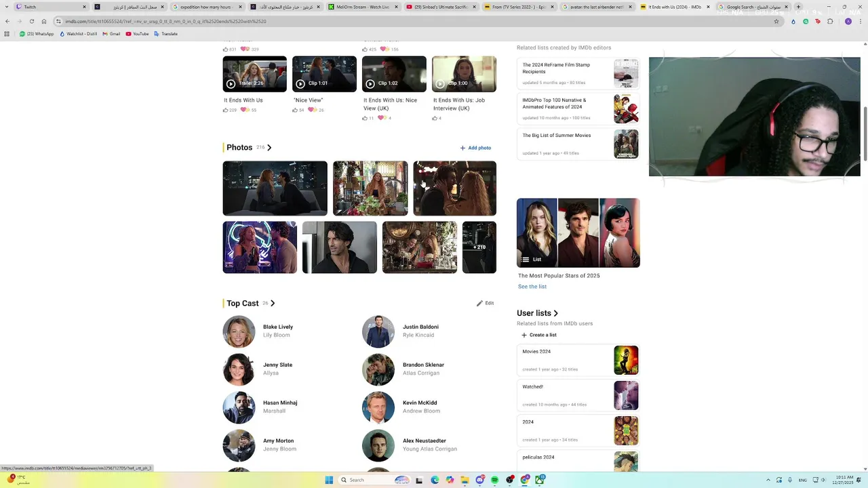868x488 pixels.
Task: Click Kevin McKidd's avatar photo
Action: pos(378,407)
